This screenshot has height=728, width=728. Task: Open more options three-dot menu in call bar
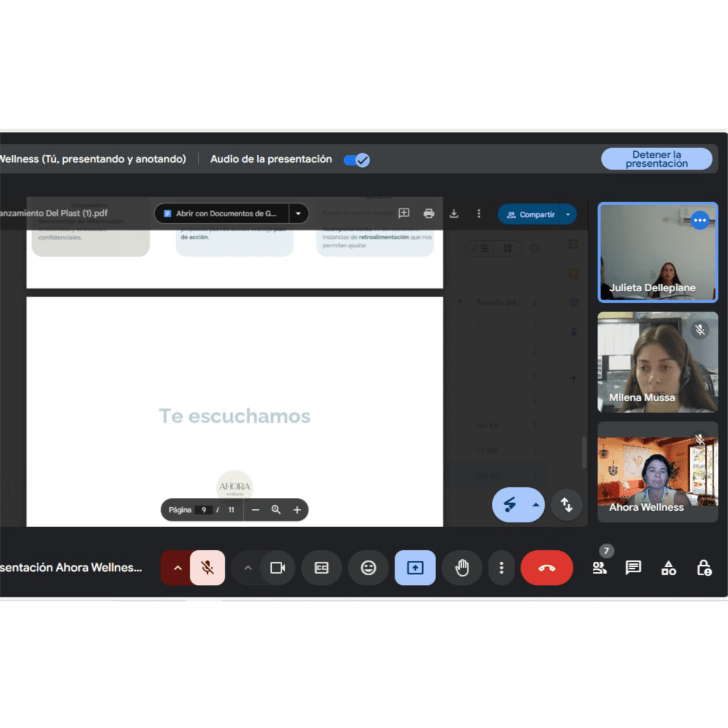click(501, 568)
